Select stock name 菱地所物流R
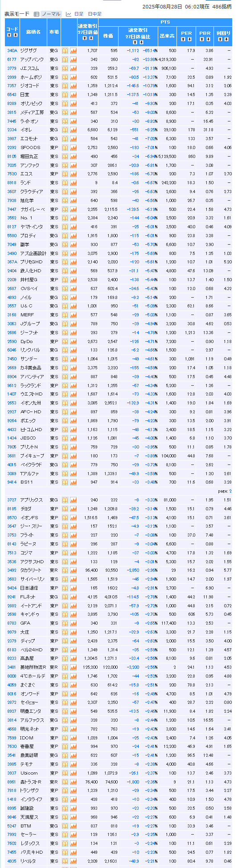The width and height of the screenshot is (238, 868). 33,667
